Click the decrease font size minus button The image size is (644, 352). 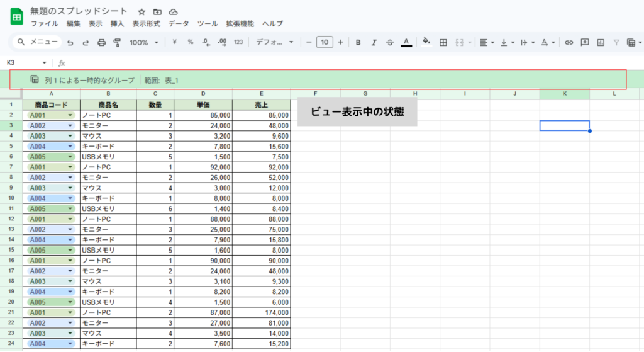point(309,43)
